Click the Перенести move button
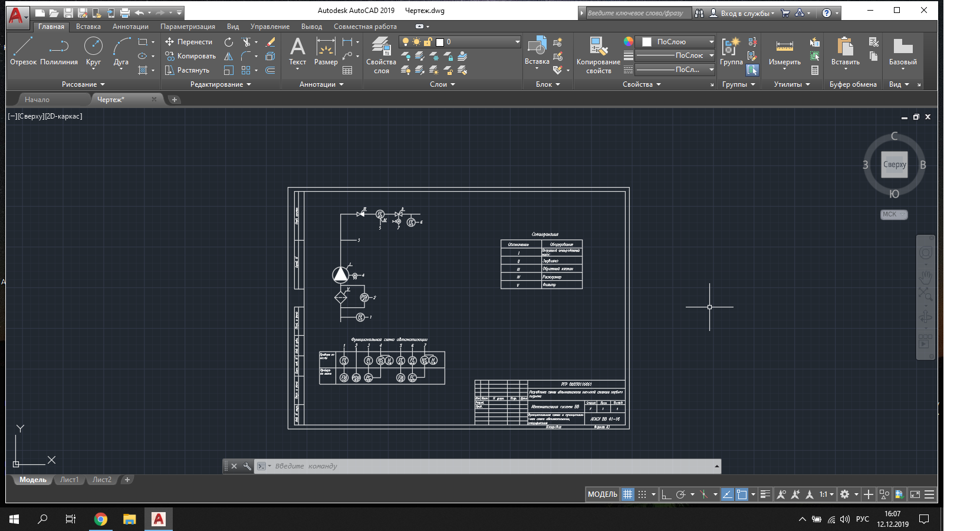This screenshot has width=980, height=531. click(x=189, y=42)
